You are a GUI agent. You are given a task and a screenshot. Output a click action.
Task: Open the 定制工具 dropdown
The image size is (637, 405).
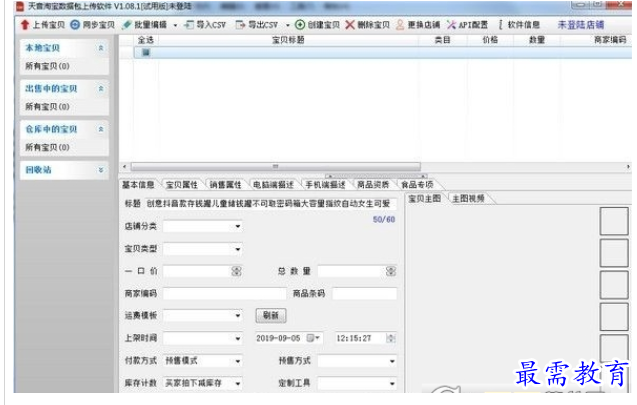(x=357, y=383)
